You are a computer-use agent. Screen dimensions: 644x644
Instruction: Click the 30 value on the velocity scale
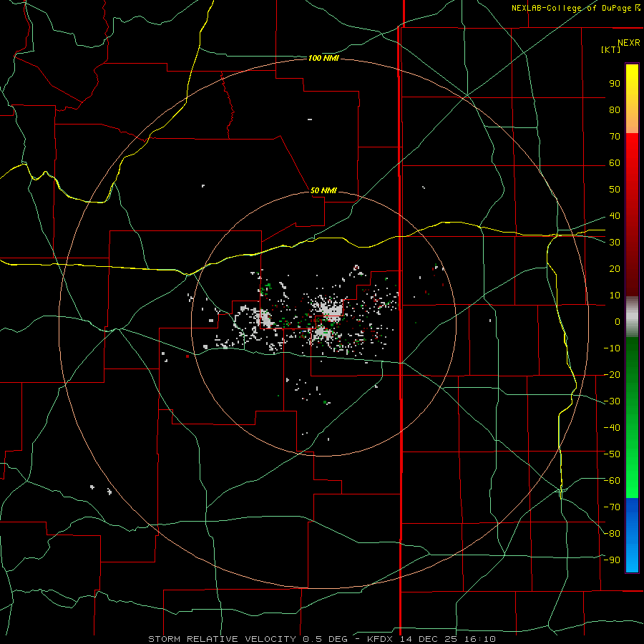(x=615, y=243)
